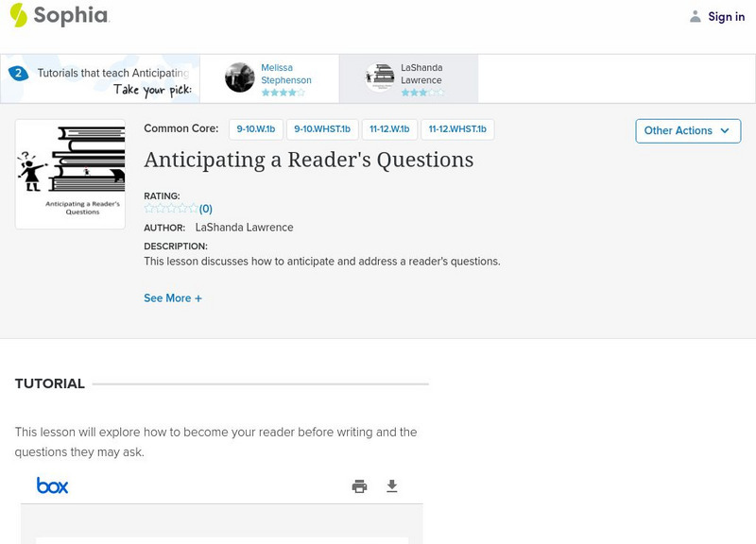Open the 11-12.WHST.1b Common Core tag

[x=457, y=129]
